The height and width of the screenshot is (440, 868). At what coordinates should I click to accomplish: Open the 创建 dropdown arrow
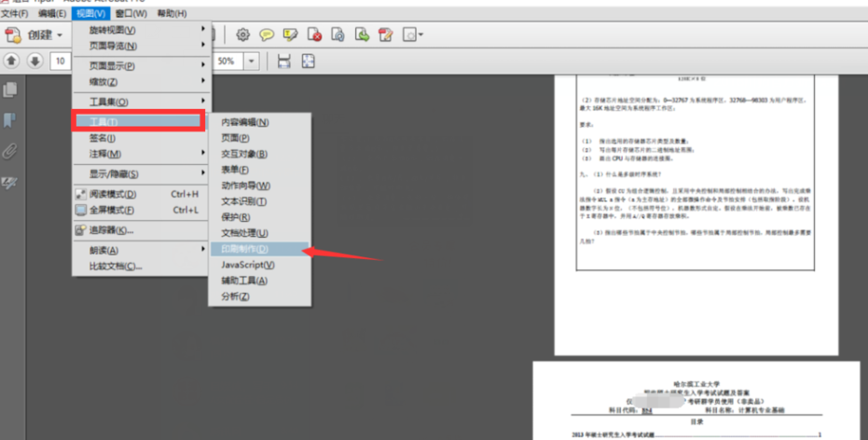click(x=60, y=35)
